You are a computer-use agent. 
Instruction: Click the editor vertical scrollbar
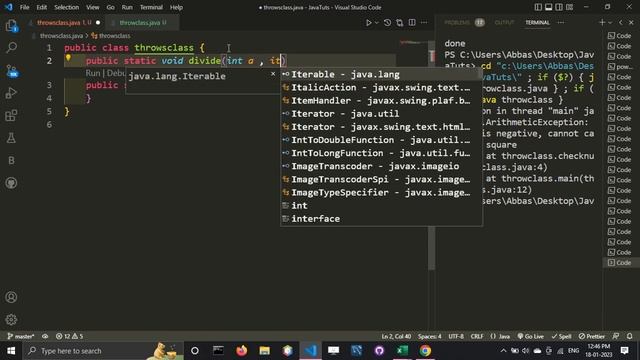[x=431, y=155]
